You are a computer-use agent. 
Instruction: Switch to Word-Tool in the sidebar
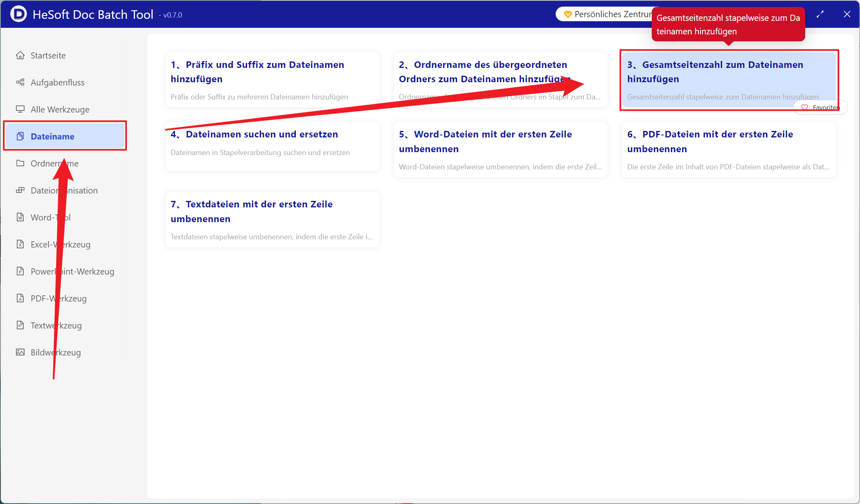[x=65, y=217]
